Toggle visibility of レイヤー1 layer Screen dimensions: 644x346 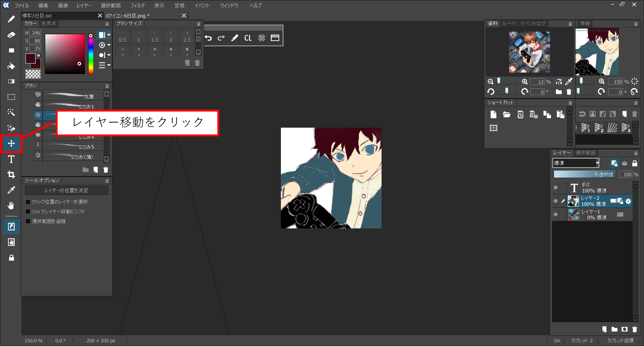[x=555, y=214]
